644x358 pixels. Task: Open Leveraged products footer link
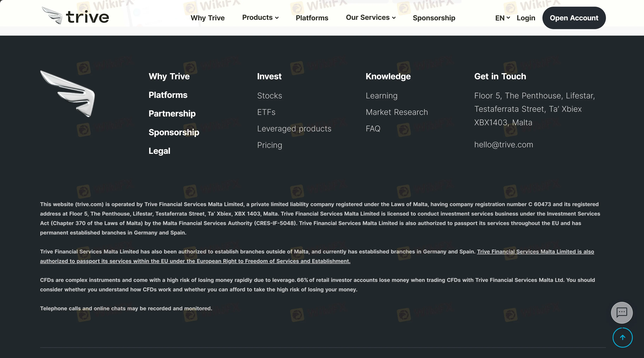pyautogui.click(x=294, y=129)
